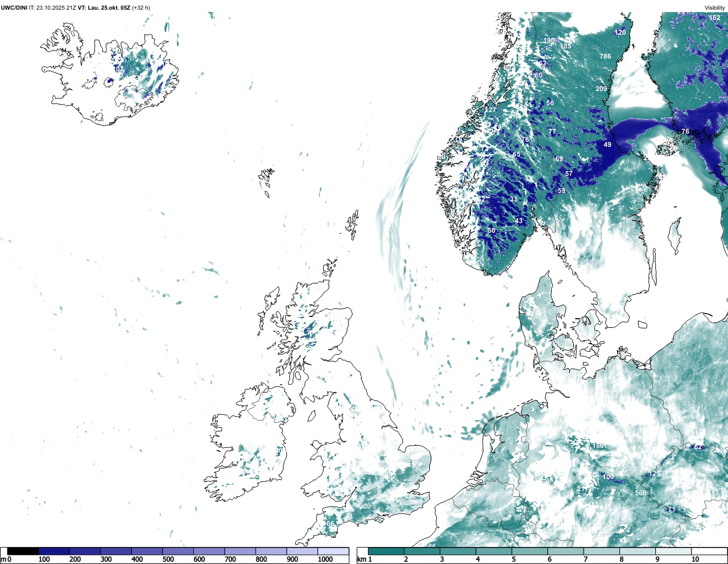Click the '162' value over Finland
Screen dimensions: 728x564
714,18
